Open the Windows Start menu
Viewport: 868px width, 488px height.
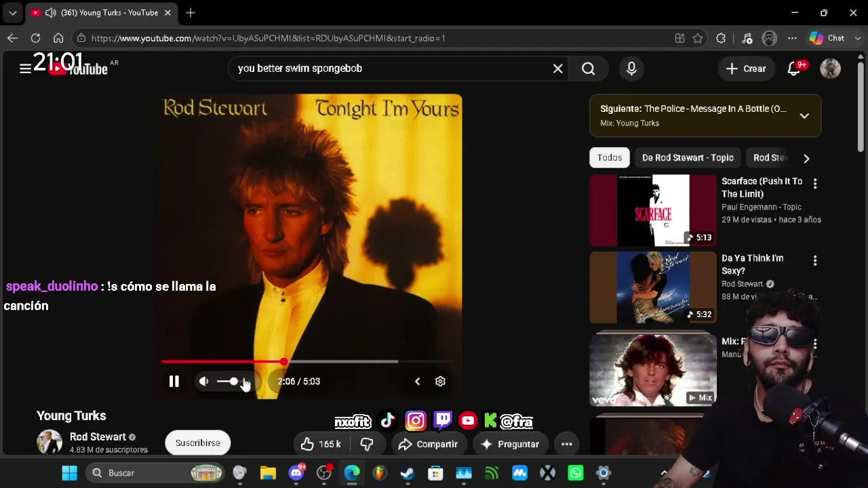tap(69, 473)
